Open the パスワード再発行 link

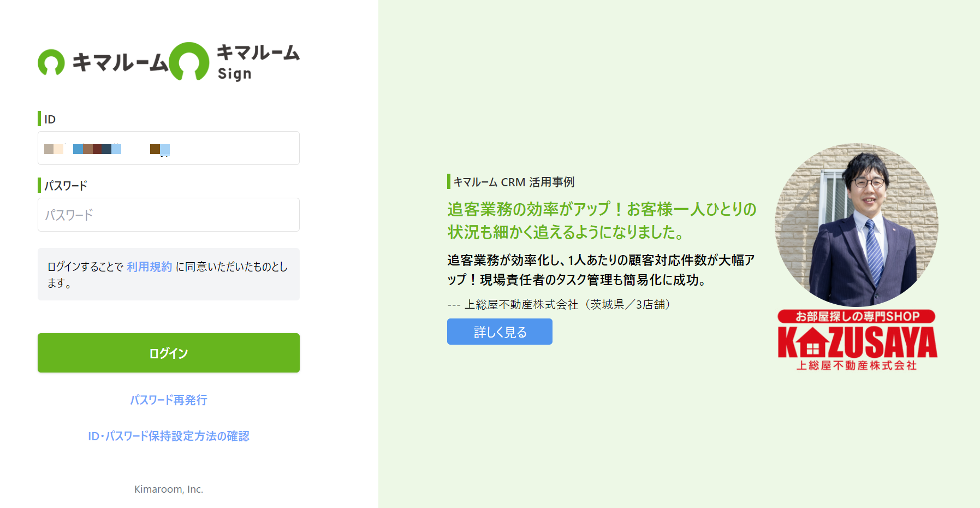pos(169,400)
